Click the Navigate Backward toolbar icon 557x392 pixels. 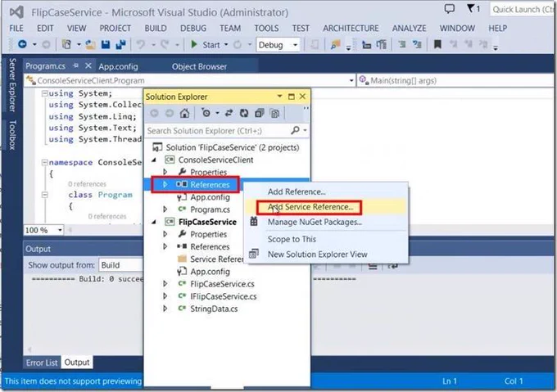tap(22, 44)
